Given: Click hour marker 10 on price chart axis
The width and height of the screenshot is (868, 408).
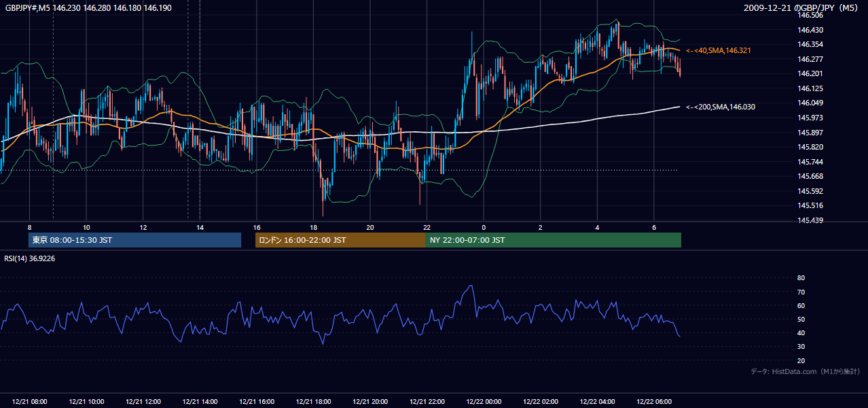Looking at the screenshot, I should 86,227.
